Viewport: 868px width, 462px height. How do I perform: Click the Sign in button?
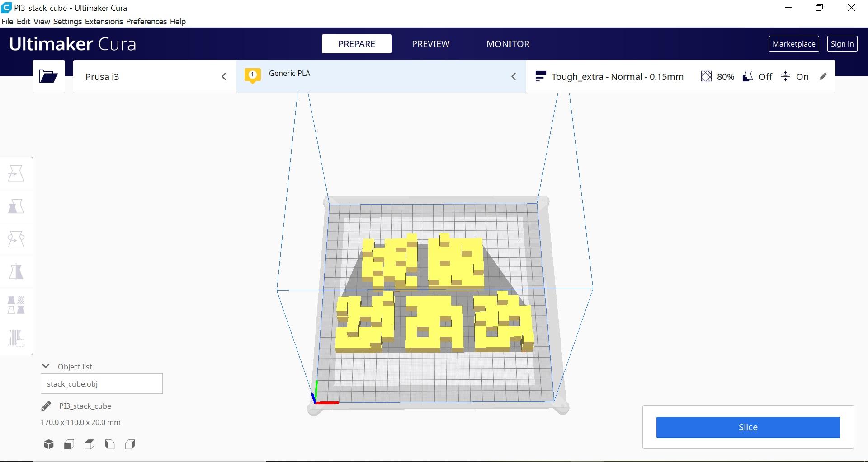[x=842, y=44]
